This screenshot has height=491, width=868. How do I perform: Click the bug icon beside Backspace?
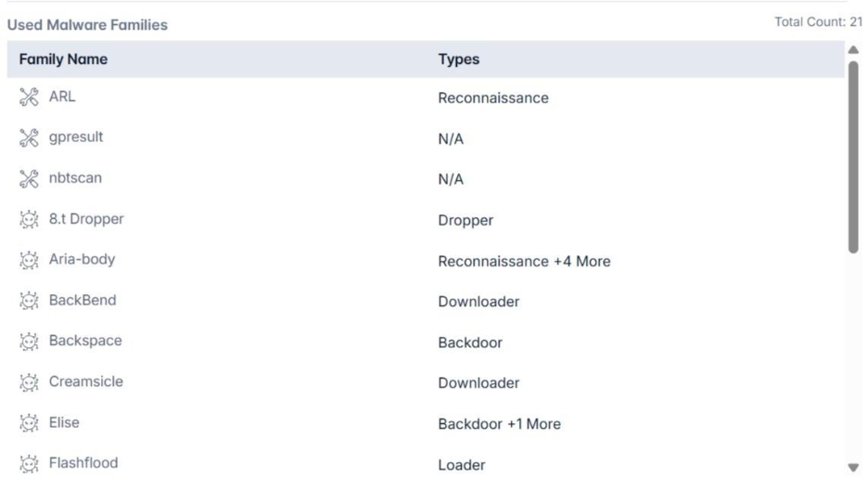click(29, 342)
